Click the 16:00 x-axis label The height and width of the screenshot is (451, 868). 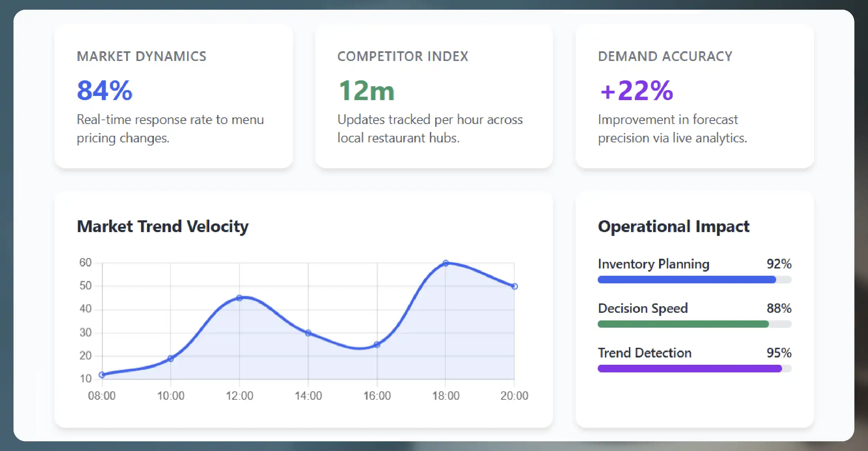coord(377,396)
